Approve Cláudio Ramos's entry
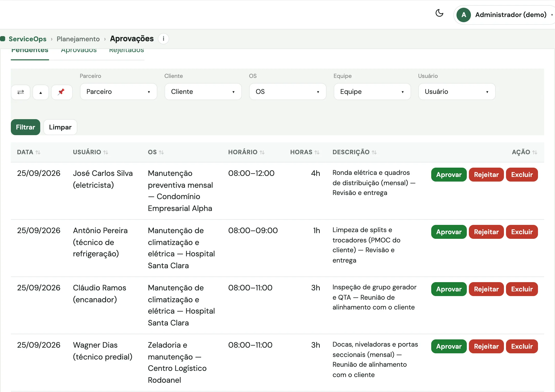 pyautogui.click(x=449, y=289)
